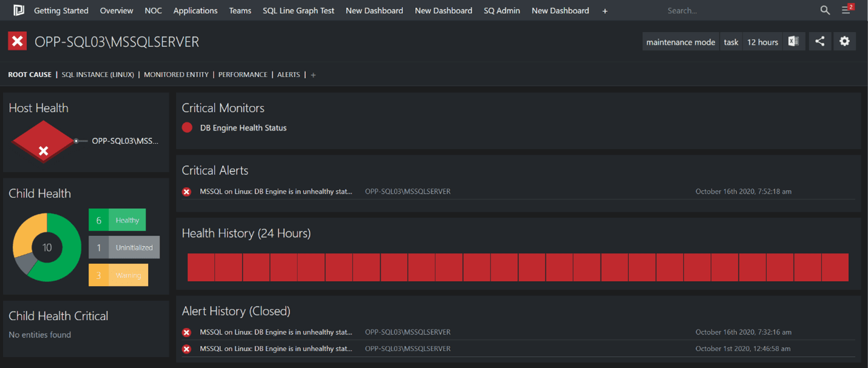Image resolution: width=868 pixels, height=368 pixels.
Task: Open the 12 hours timeframe selector
Action: coord(762,41)
